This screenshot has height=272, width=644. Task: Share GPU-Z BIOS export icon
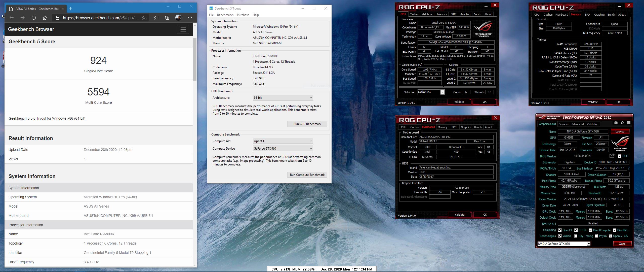(x=612, y=156)
